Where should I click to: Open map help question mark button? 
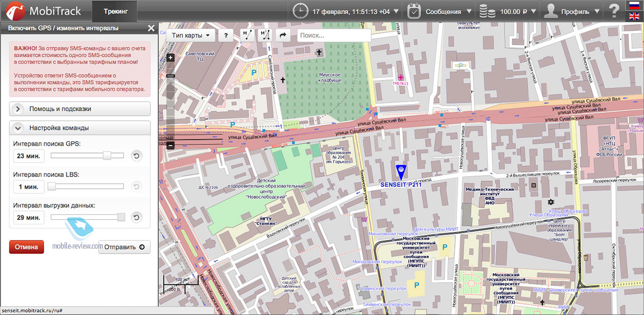point(226,35)
